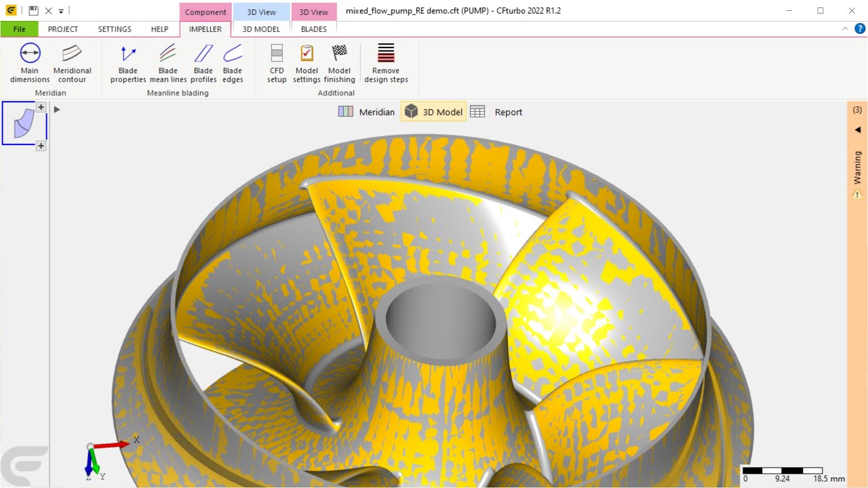The height and width of the screenshot is (488, 868).
Task: Open Main dimensions tool
Action: click(30, 63)
